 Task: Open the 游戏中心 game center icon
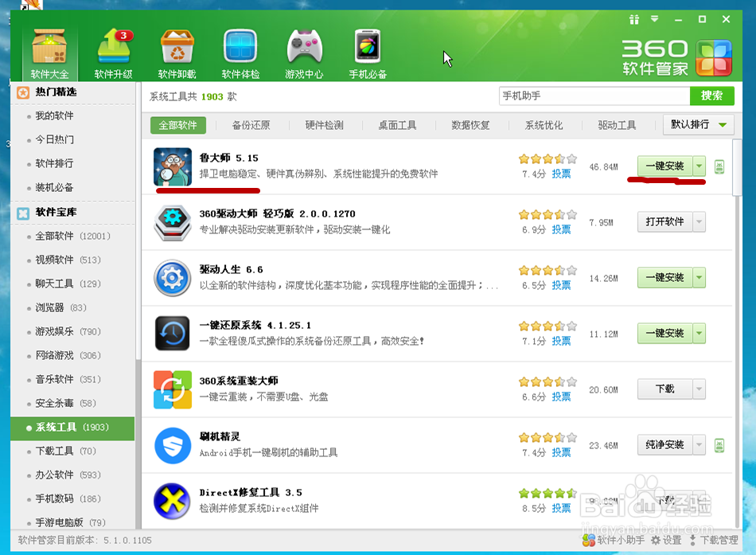(304, 52)
